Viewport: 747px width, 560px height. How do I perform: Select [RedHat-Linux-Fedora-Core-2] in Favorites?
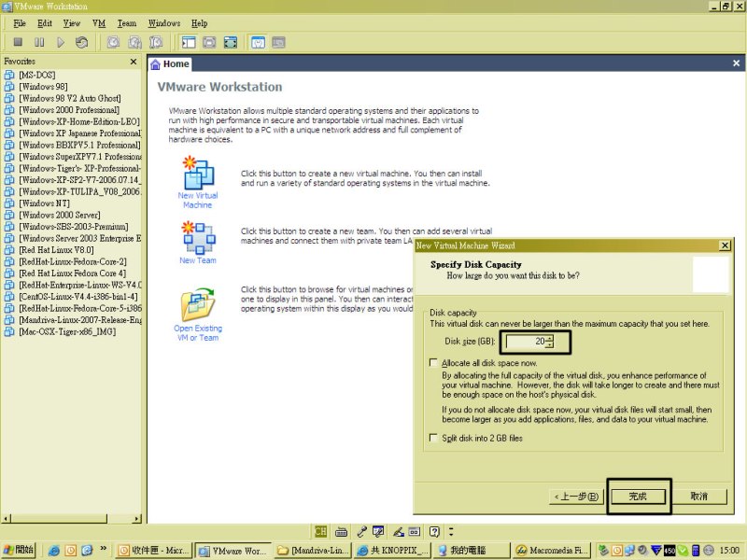point(73,261)
